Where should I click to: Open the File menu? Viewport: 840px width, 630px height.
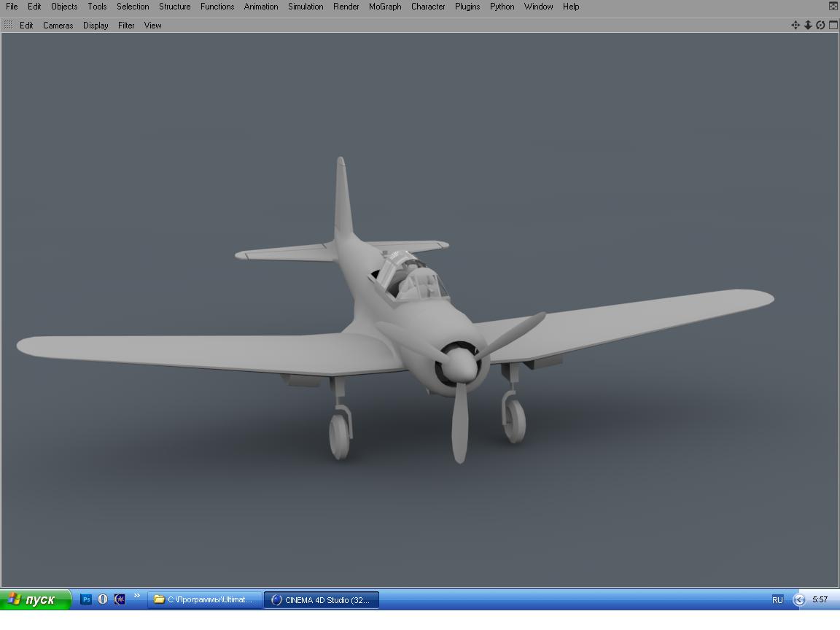tap(12, 7)
